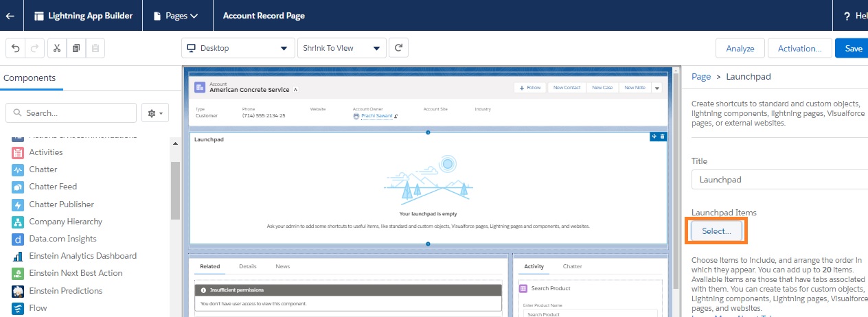Click the New Note button

coord(635,88)
